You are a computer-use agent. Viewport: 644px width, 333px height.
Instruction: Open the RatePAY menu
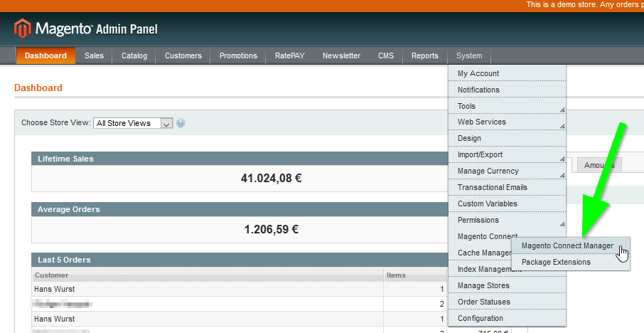[x=289, y=56]
